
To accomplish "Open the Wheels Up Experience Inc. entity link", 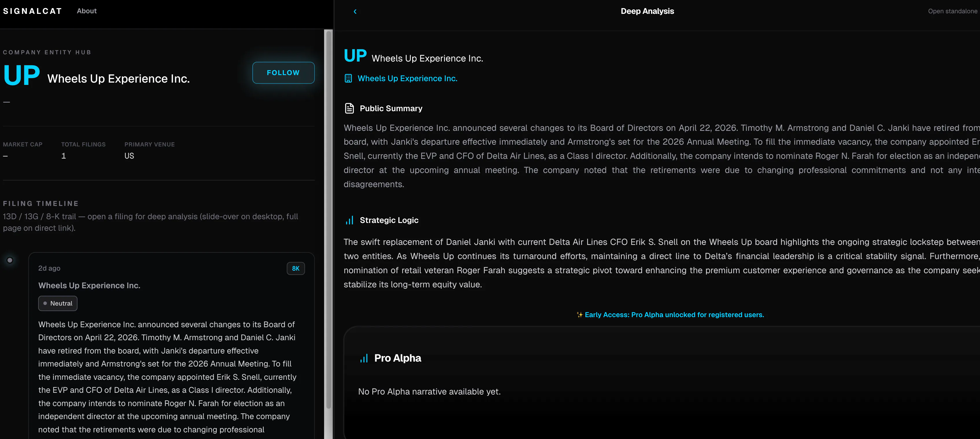I will [x=407, y=78].
